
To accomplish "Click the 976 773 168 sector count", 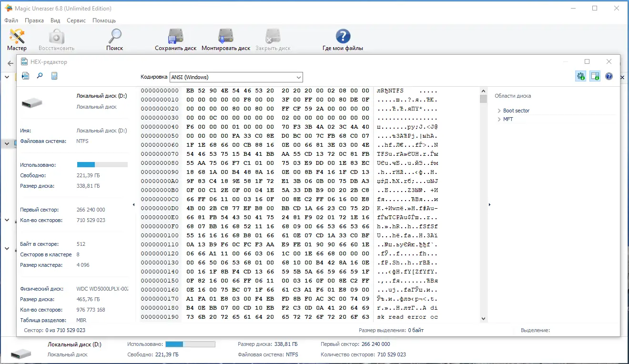I will [x=91, y=310].
